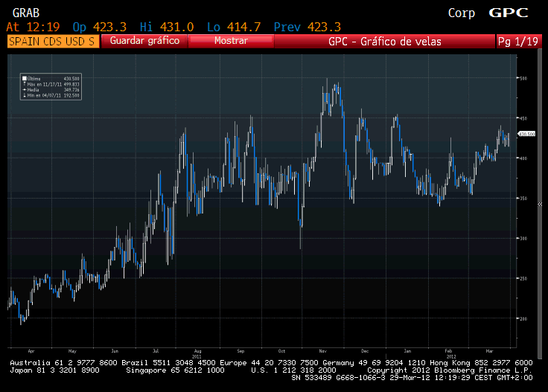Viewport: 548px width, 392px height.
Task: Click the Australia 61 2 9777 8600 contact
Action: [x=63, y=363]
